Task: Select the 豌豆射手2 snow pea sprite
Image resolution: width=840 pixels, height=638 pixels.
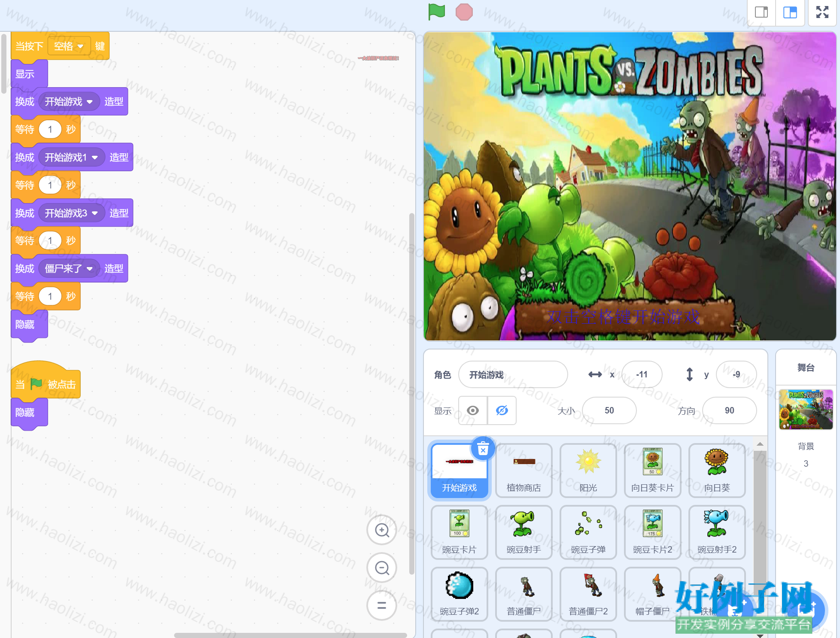Action: [x=717, y=533]
